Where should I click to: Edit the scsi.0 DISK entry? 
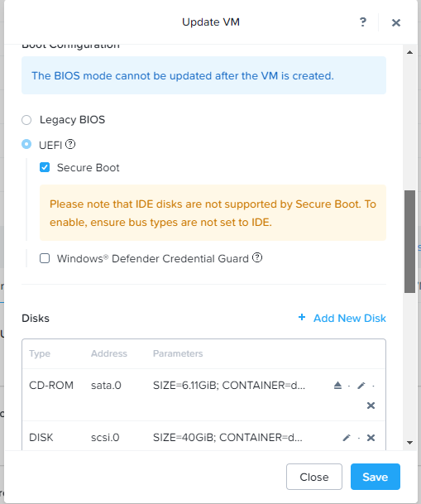[347, 438]
